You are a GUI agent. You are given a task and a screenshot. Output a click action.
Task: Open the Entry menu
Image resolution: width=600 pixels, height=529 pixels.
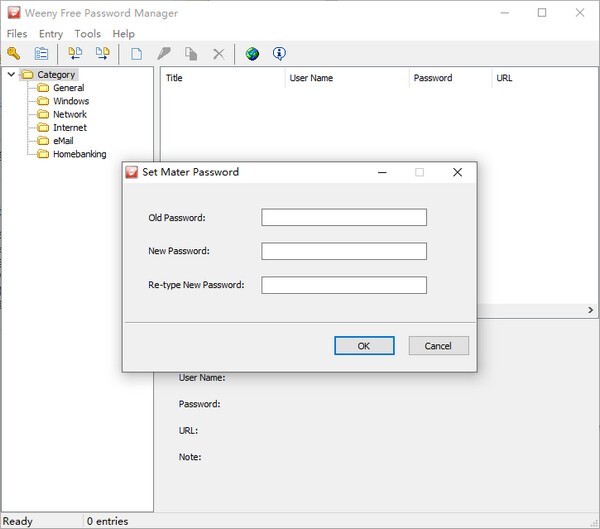[x=50, y=34]
